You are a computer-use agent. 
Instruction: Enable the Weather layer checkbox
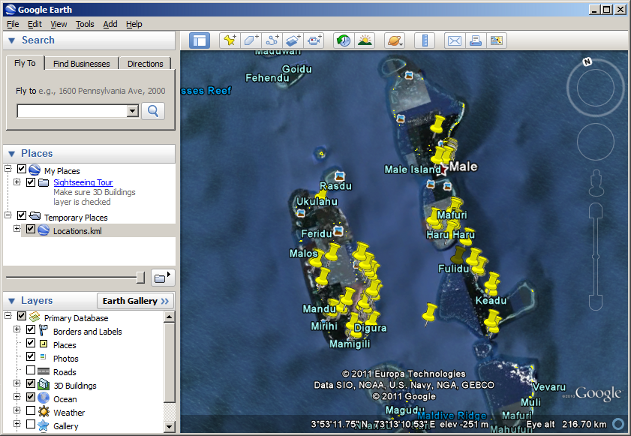(x=30, y=410)
